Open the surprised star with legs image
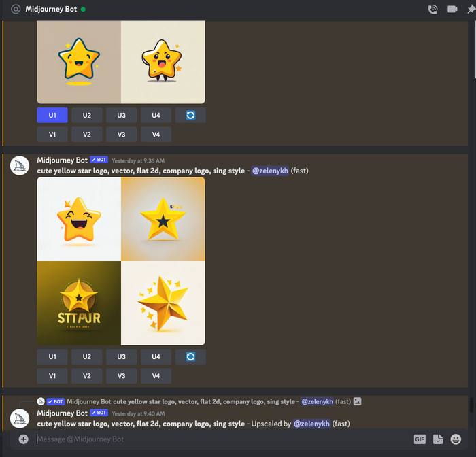This screenshot has width=476, height=457. [x=163, y=62]
